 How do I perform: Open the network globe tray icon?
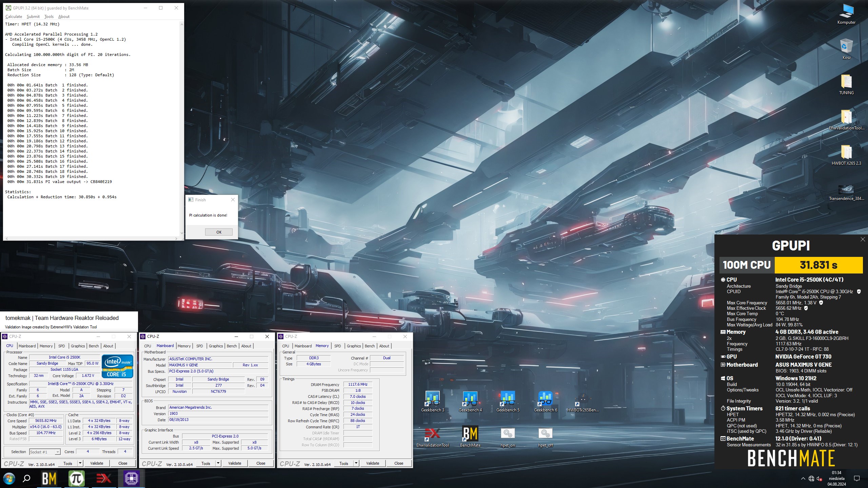coord(811,479)
